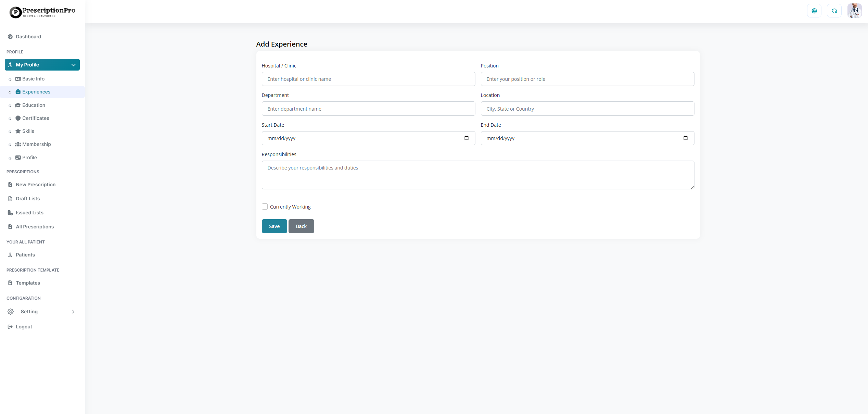
Task: Check the Currently Working checkbox
Action: (x=265, y=206)
